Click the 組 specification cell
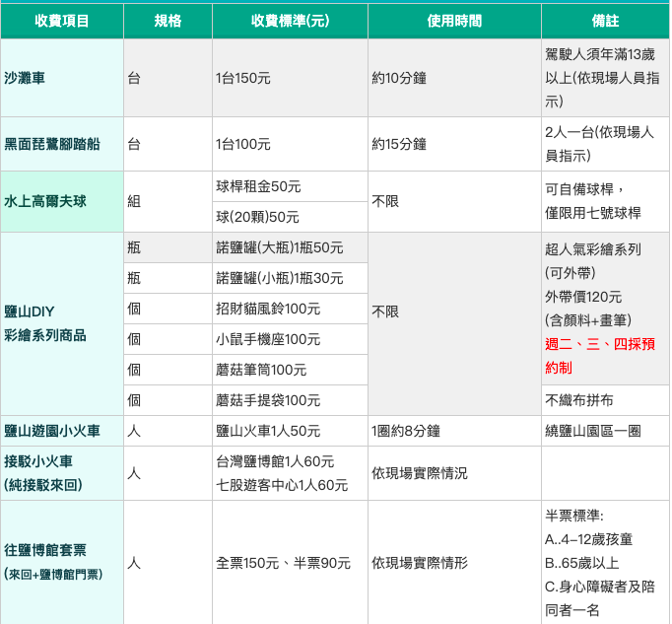This screenshot has width=672, height=624. click(168, 201)
